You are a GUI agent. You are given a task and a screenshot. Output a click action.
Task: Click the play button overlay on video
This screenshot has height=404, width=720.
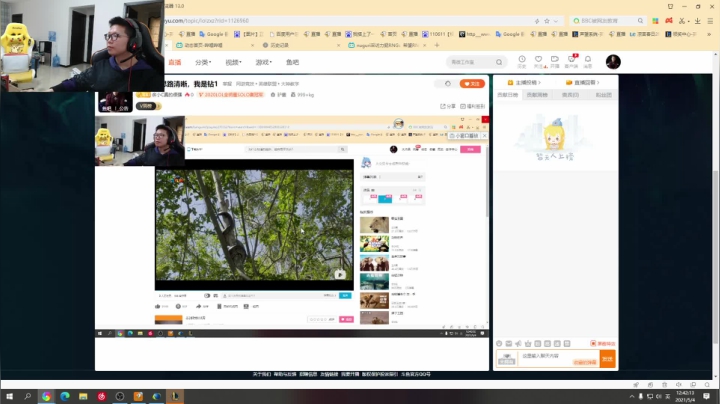340,275
